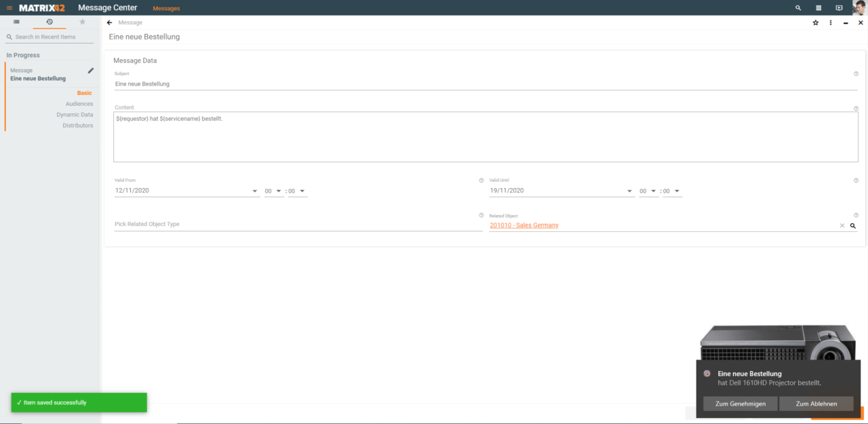Open the Audiences section

tap(79, 104)
